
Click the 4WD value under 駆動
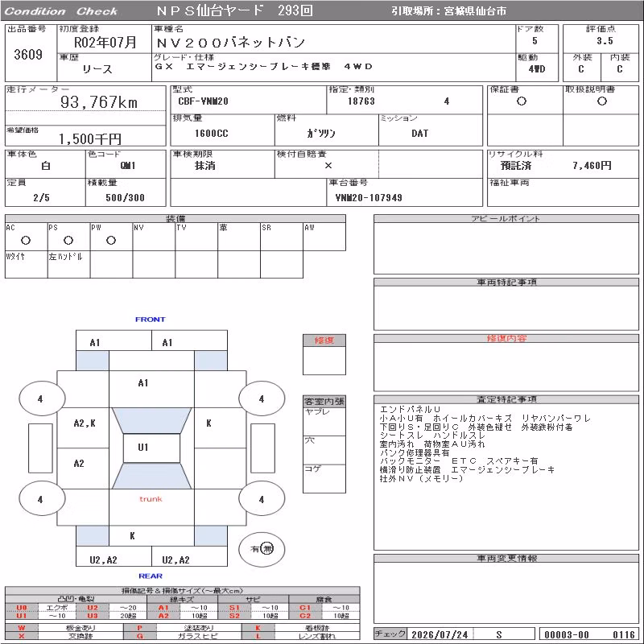pyautogui.click(x=537, y=68)
